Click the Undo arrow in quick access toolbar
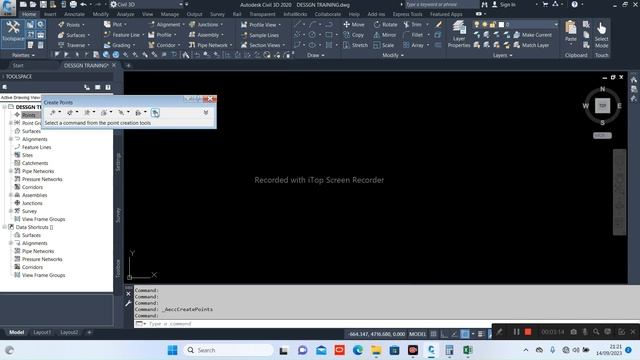This screenshot has width=640, height=360. (83, 4)
